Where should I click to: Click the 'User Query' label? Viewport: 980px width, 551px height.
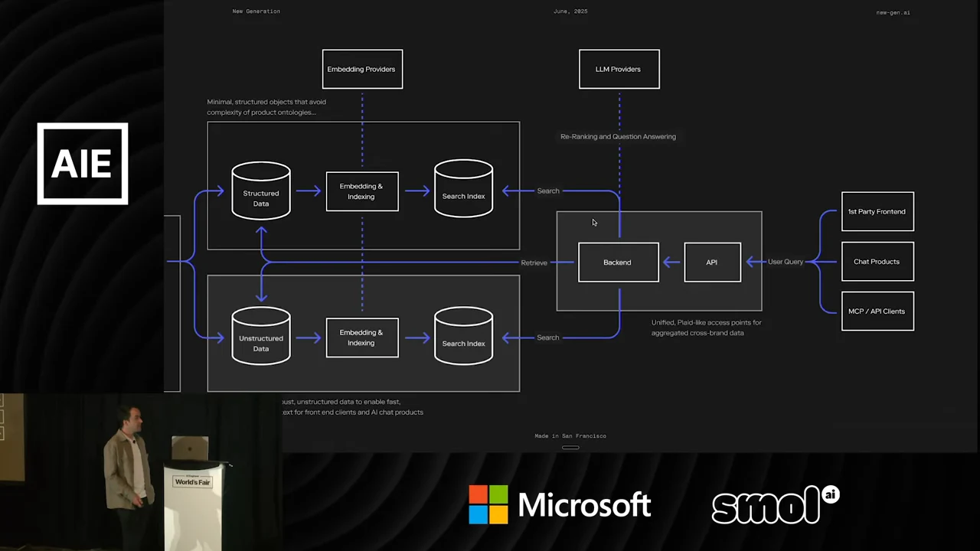[x=786, y=262]
